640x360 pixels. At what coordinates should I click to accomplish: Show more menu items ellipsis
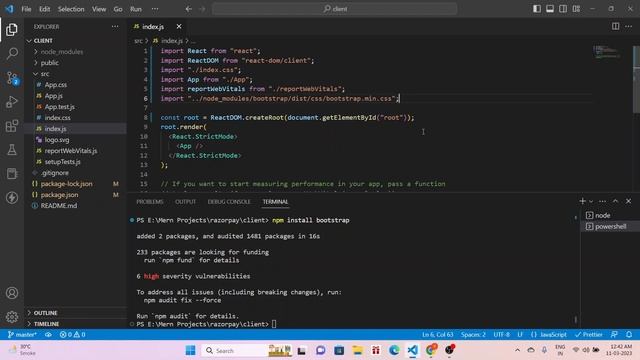click(155, 9)
